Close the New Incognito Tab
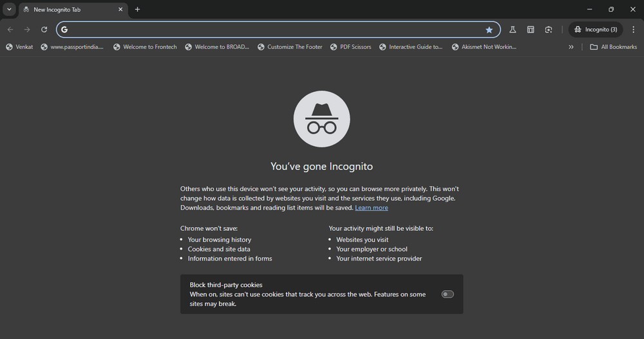The height and width of the screenshot is (339, 644). [120, 10]
